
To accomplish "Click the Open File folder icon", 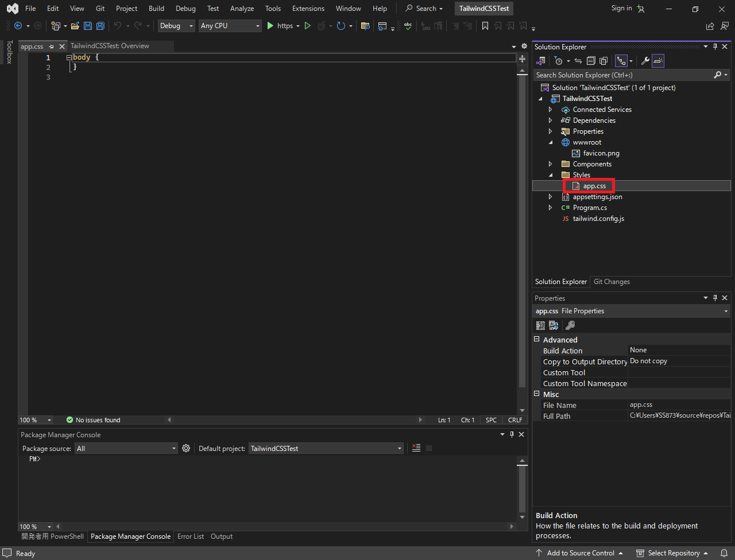I will [75, 26].
